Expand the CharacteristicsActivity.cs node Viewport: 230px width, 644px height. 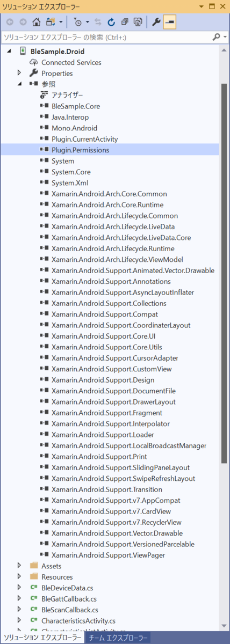click(19, 620)
